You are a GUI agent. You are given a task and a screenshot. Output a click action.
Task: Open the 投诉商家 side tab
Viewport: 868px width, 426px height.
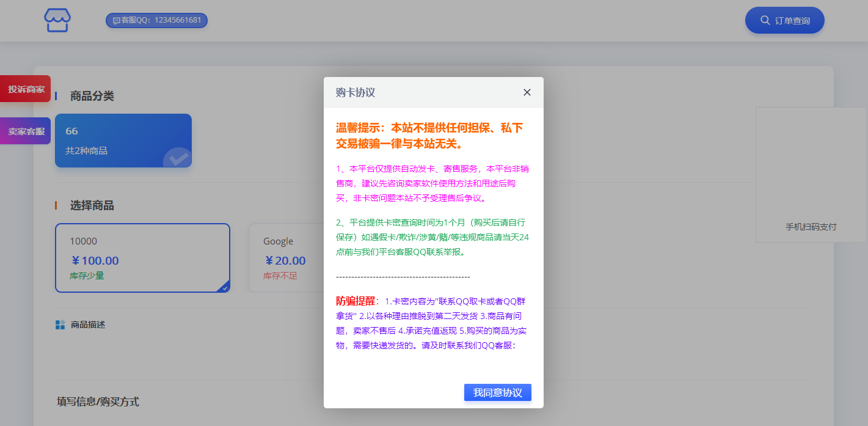[x=26, y=89]
